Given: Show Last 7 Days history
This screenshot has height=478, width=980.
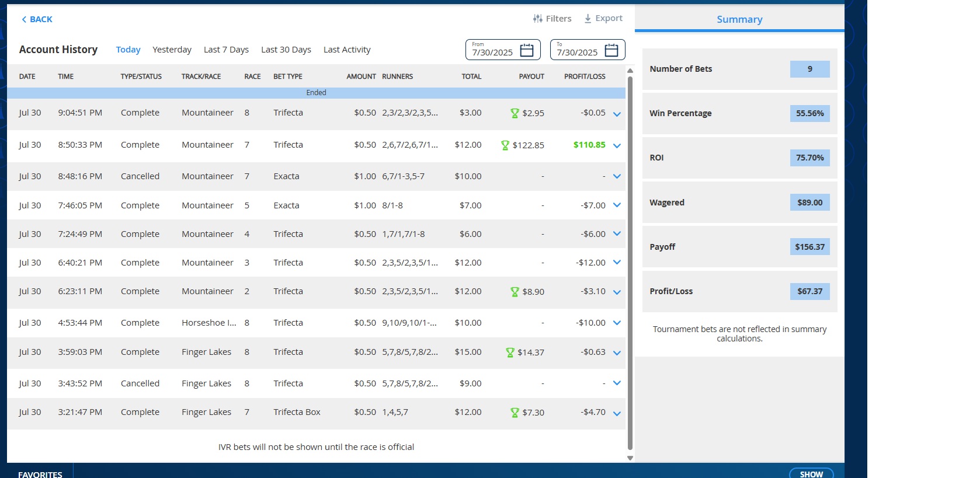Looking at the screenshot, I should [226, 50].
